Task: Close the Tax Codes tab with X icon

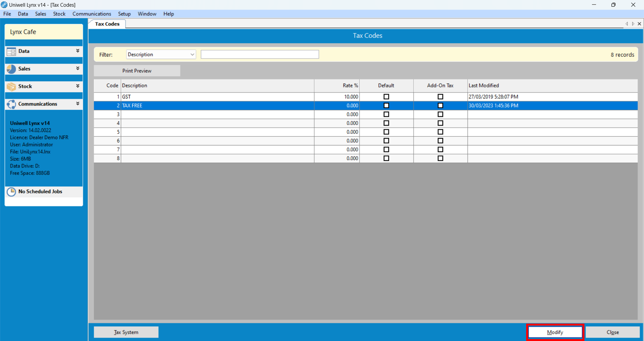Action: pos(639,24)
